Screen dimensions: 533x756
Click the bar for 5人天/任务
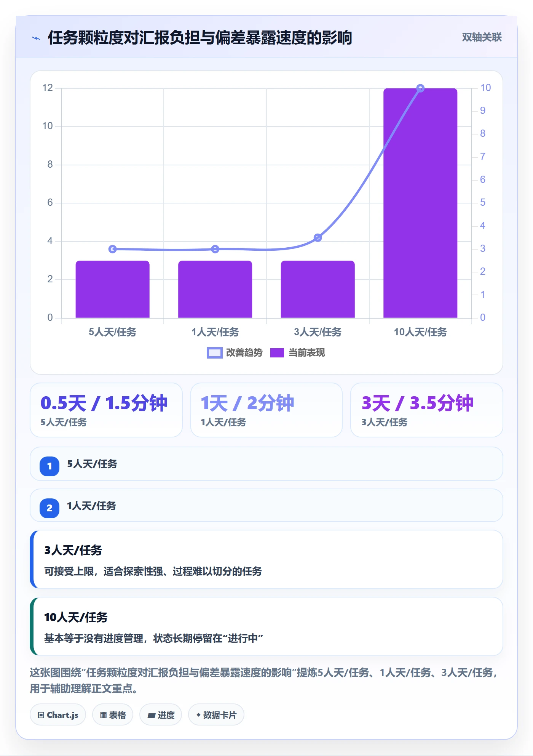[x=113, y=289]
